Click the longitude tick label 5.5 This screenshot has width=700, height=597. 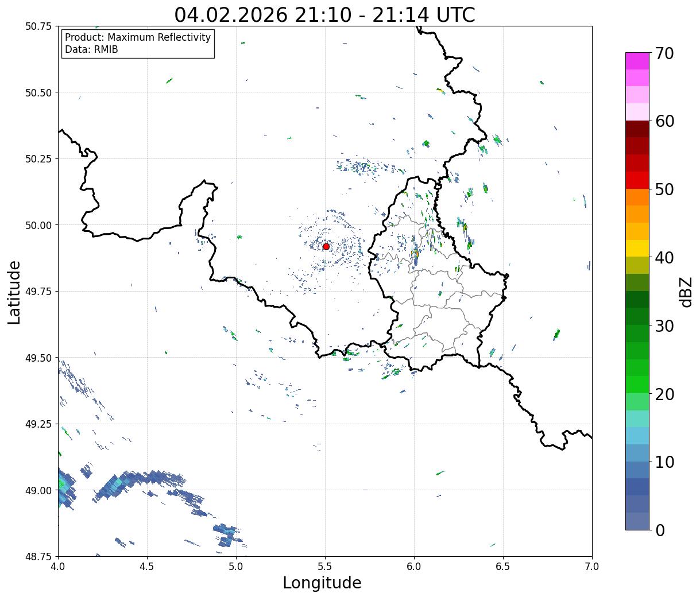coord(325,566)
